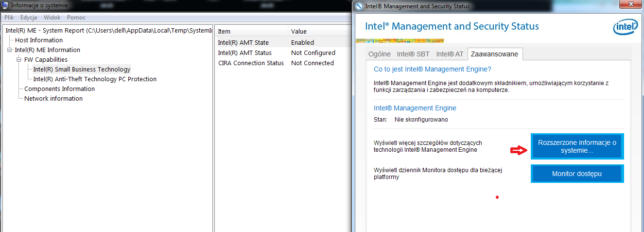Click the blue Intel® Management Engine subheading
This screenshot has width=644, height=232.
pyautogui.click(x=415, y=108)
